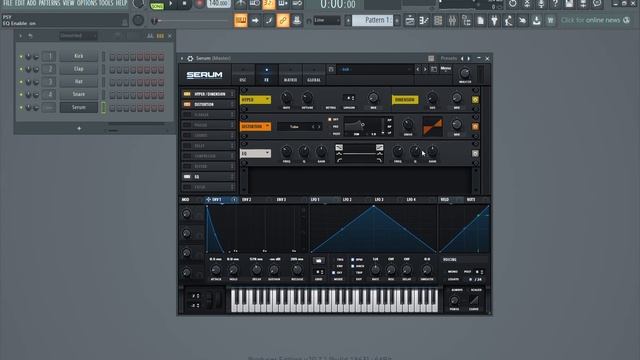This screenshot has height=360, width=640.
Task: Enable Flanger effect in FX list
Action: 187,115
